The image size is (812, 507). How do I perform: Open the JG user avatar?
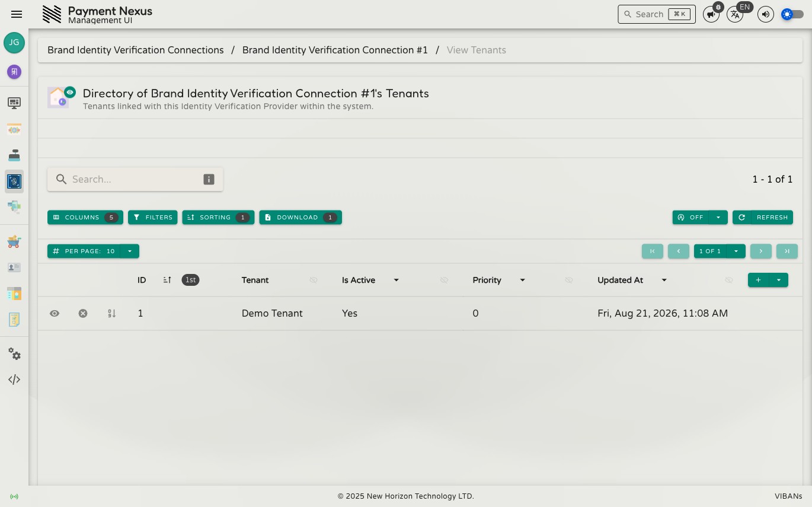point(14,43)
